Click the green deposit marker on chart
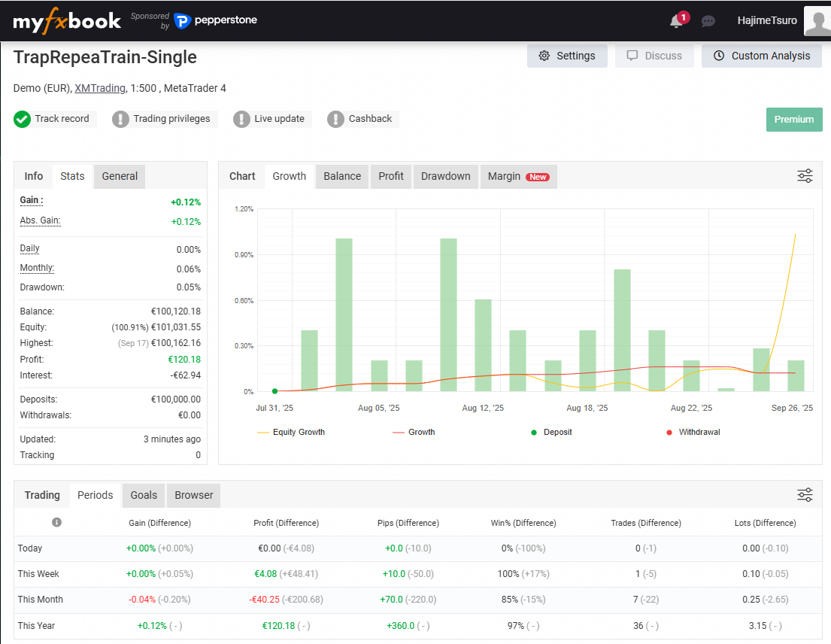The width and height of the screenshot is (831, 644). point(274,391)
